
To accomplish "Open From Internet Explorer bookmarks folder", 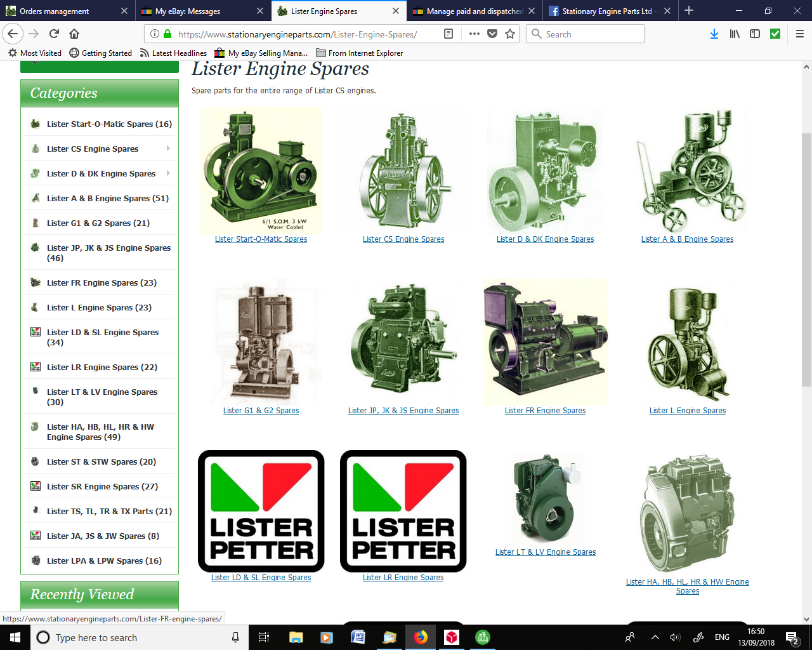I will tap(359, 53).
